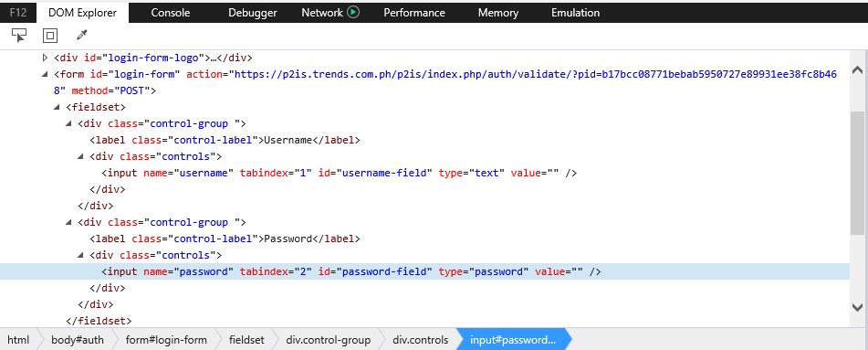Viewport: 868px width, 350px height.
Task: Collapse the second control-group div above Password
Action: (68, 222)
